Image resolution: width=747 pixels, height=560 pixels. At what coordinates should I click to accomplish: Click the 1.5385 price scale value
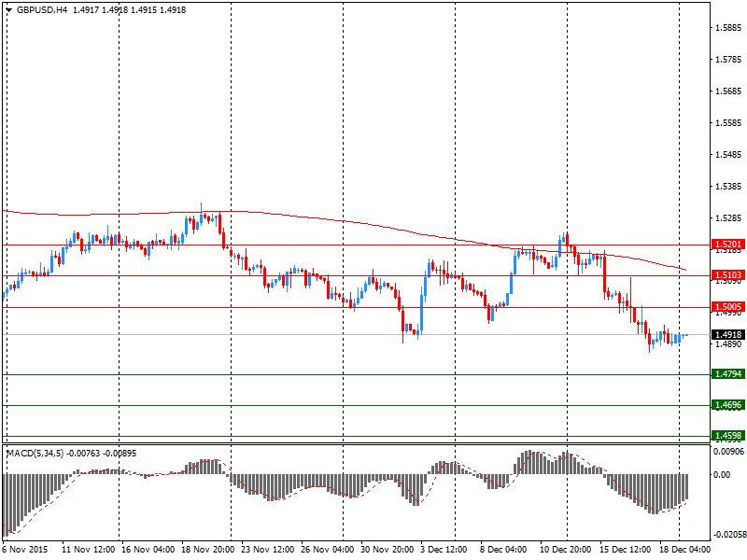click(729, 186)
